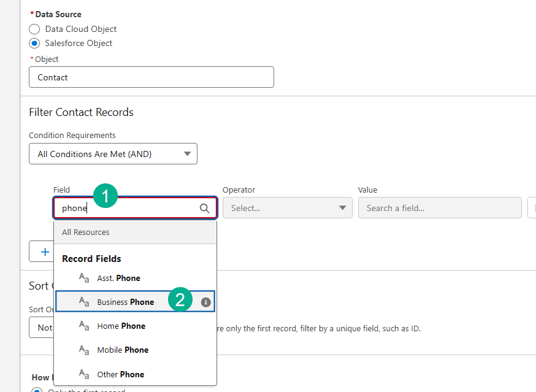Click the Object field containing Contact
Screen dimensions: 536x392
(151, 77)
